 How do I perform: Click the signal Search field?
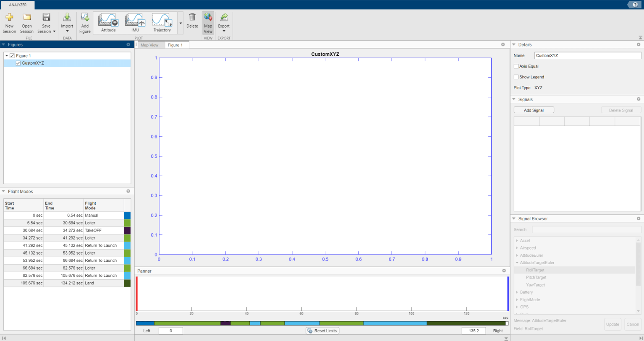coord(586,229)
